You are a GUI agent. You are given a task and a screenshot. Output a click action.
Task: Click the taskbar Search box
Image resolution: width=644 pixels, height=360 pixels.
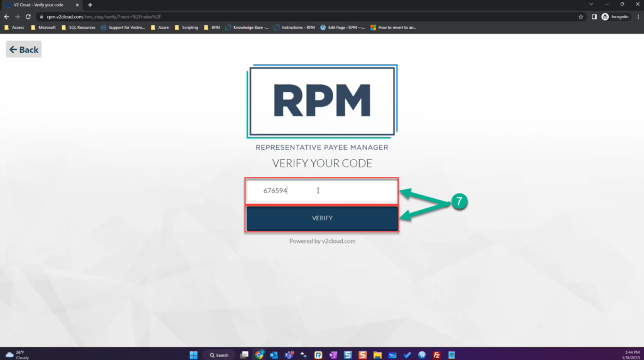tap(219, 355)
